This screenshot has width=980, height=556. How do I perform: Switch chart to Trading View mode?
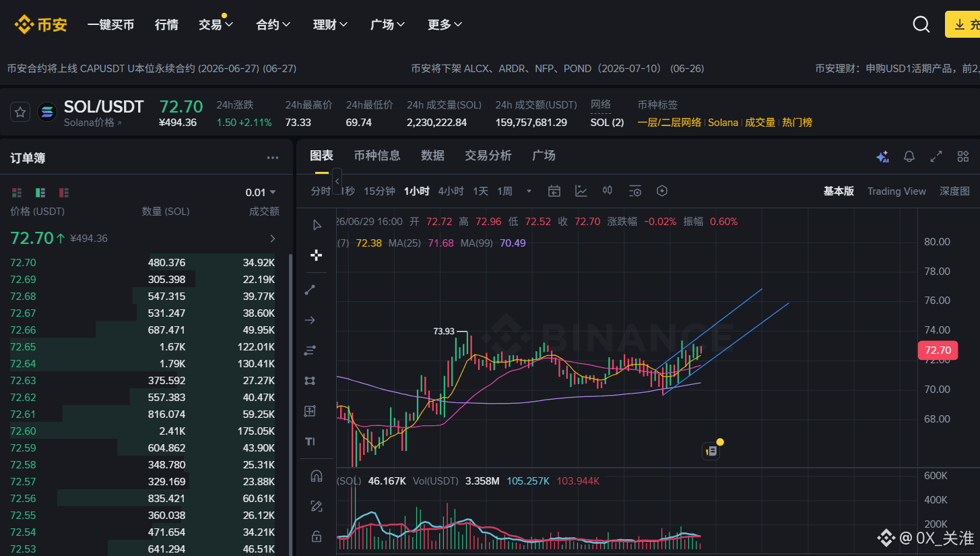(x=896, y=191)
